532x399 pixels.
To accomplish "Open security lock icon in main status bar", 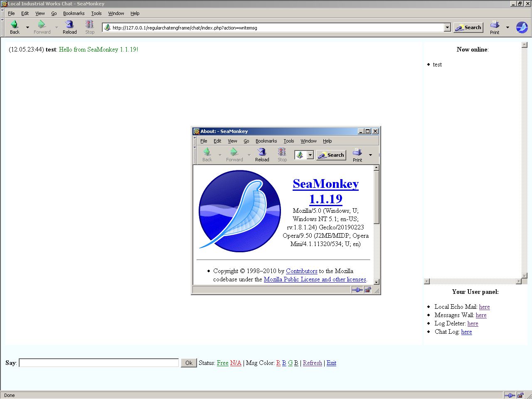I will (520, 395).
